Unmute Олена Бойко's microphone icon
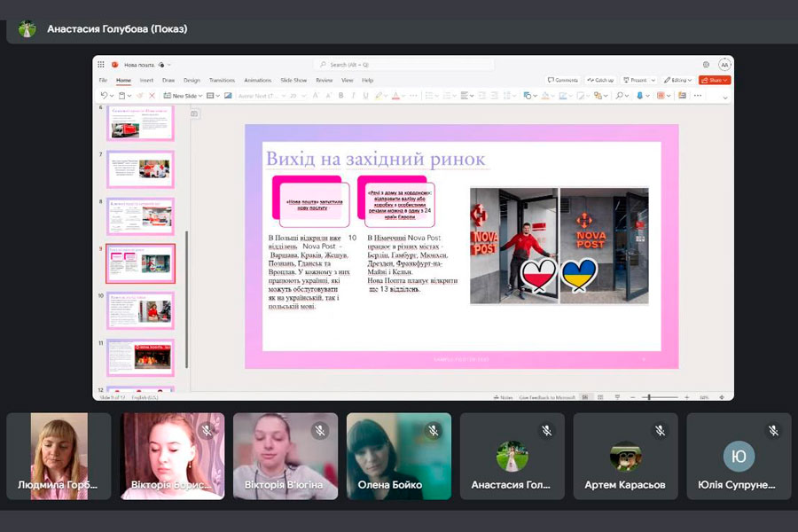This screenshot has width=798, height=532. coord(434,430)
